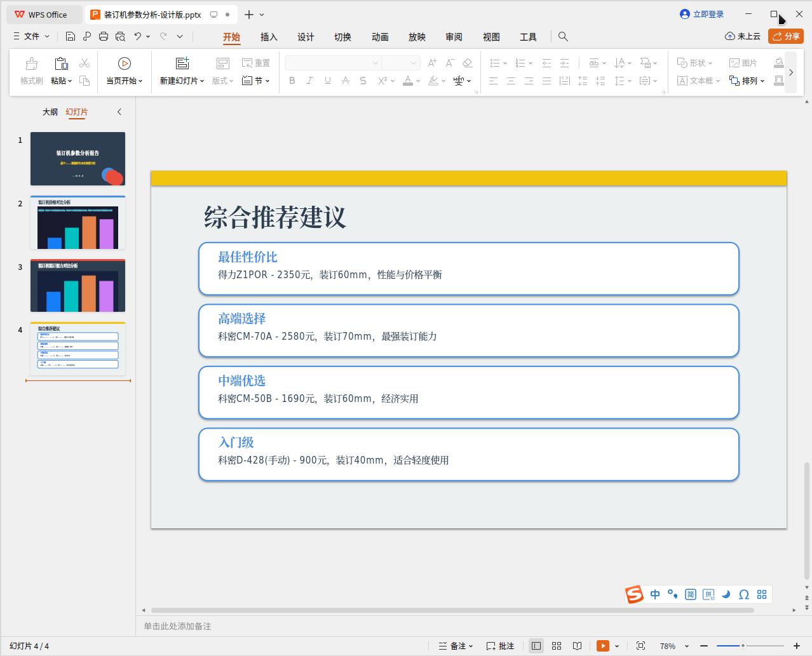Start slideshow with orange play button
This screenshot has width=812, height=656.
(602, 646)
